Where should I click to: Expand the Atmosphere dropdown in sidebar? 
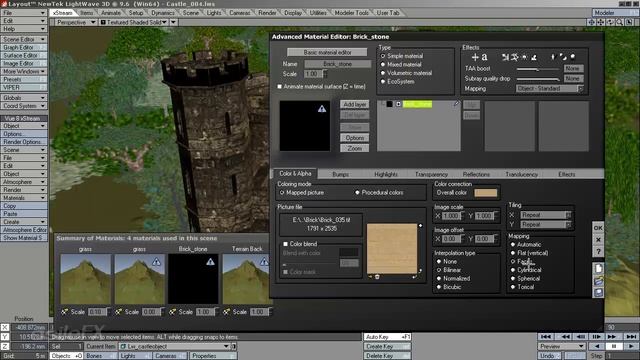(23, 182)
